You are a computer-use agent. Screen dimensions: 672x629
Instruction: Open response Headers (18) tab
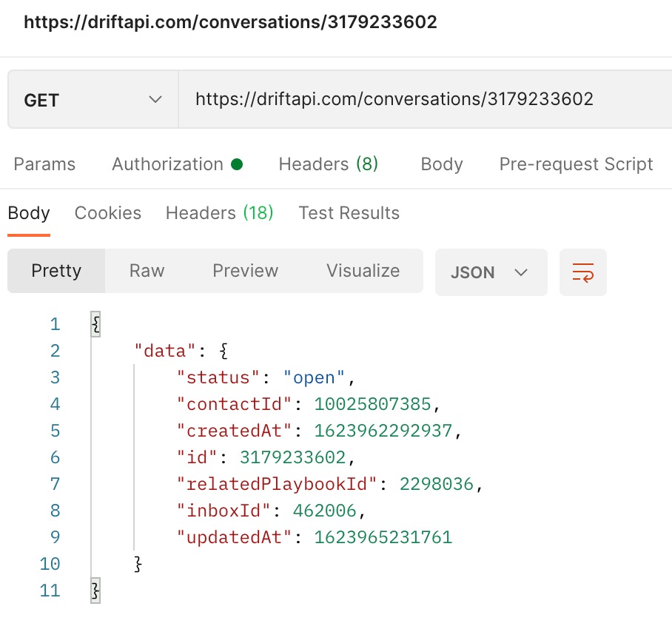(x=219, y=213)
